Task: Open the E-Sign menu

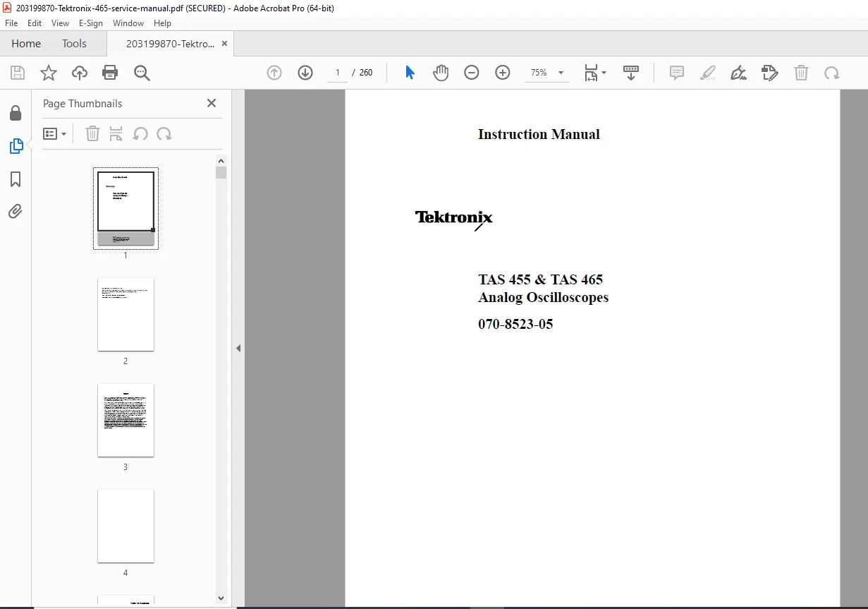Action: click(x=91, y=23)
